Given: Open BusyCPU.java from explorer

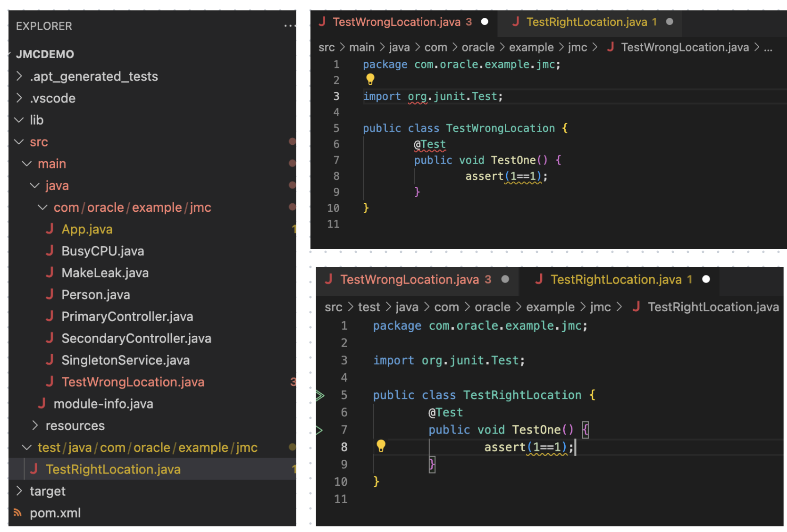Looking at the screenshot, I should tap(102, 251).
